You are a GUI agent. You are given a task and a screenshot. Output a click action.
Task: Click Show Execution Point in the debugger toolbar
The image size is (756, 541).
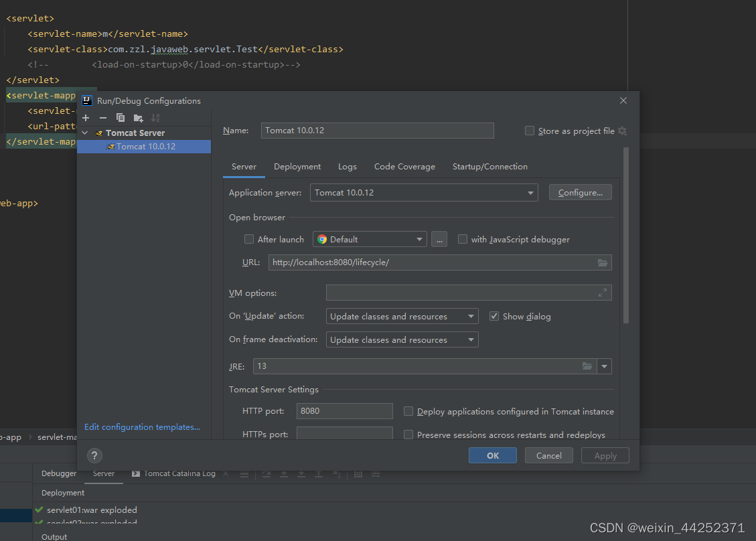(x=244, y=475)
